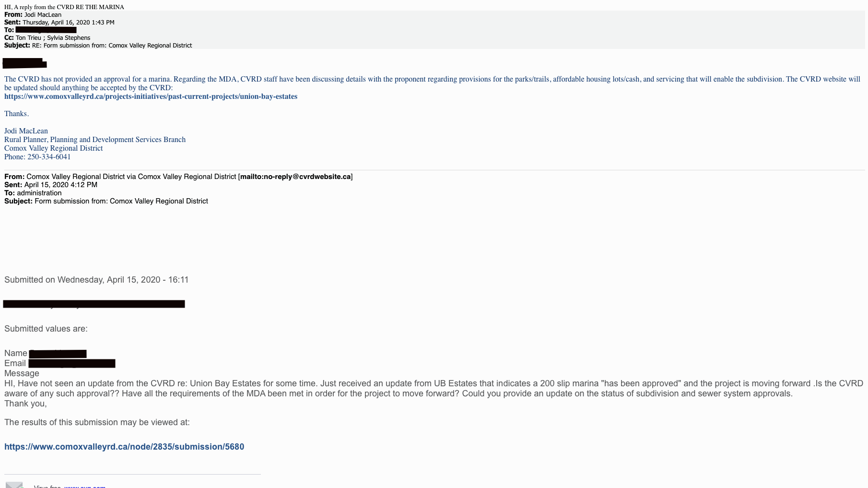Open the union-bay-estates project page link
The width and height of the screenshot is (868, 488).
(151, 96)
